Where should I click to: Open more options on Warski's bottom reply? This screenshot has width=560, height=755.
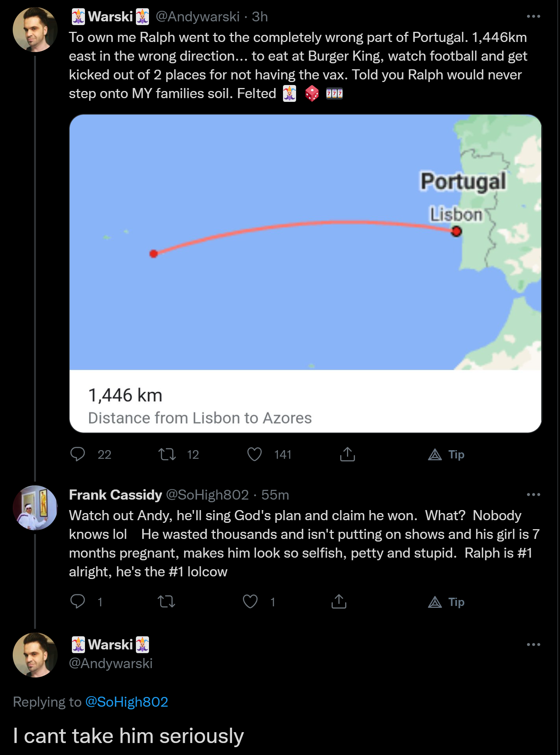click(533, 645)
